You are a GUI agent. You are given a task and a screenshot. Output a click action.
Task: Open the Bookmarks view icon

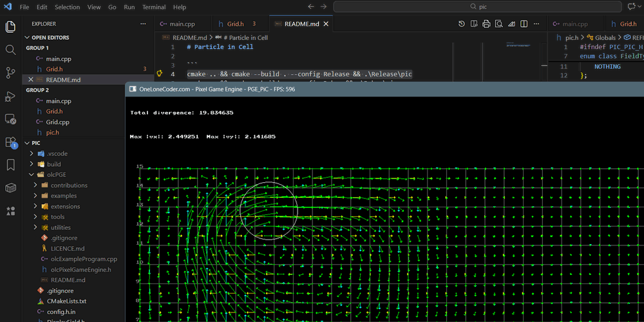10,165
